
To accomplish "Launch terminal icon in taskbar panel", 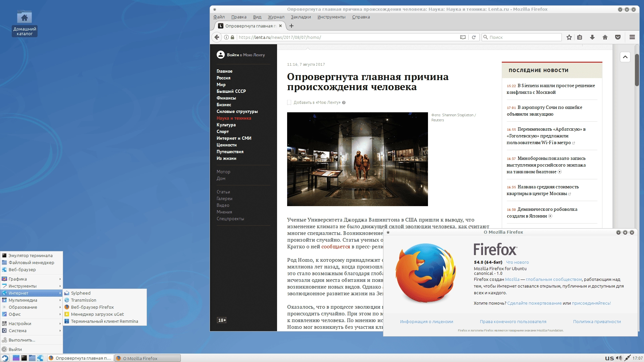I will pyautogui.click(x=24, y=358).
